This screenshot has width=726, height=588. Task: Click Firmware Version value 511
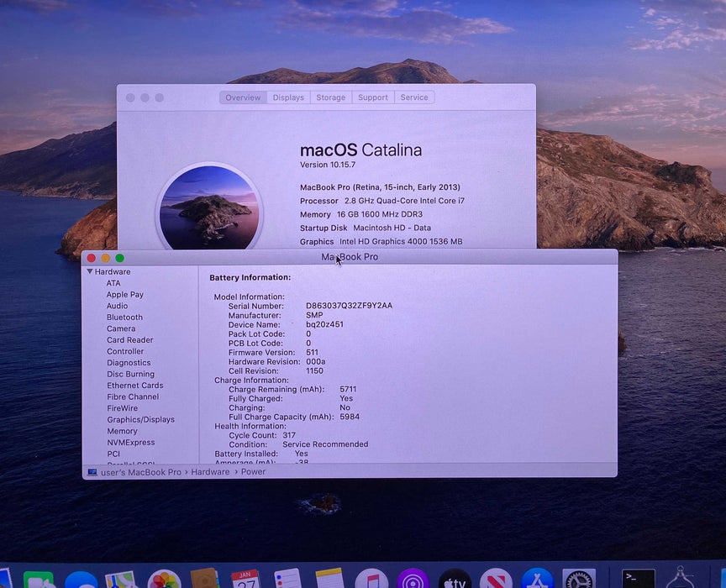click(x=312, y=352)
